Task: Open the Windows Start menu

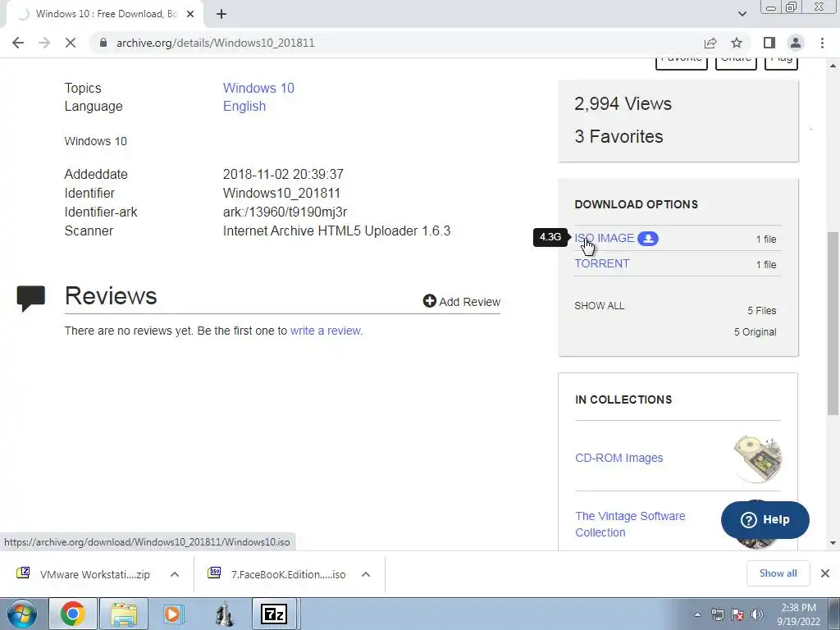Action: coord(21,614)
